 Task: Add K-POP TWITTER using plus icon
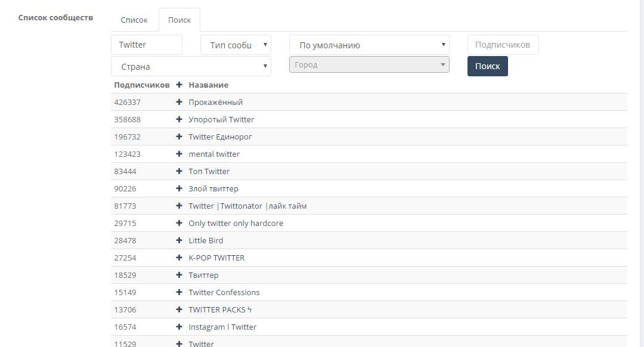[x=179, y=257]
